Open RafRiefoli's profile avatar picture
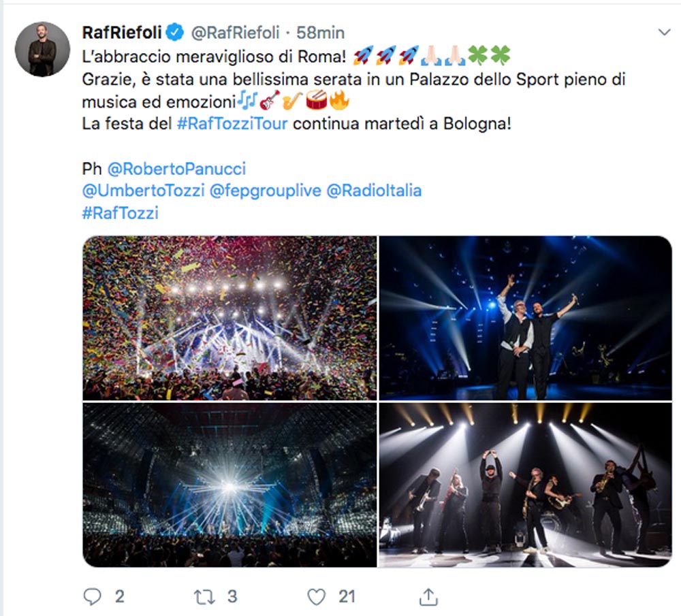Screen dimensions: 681x616 click(42, 49)
